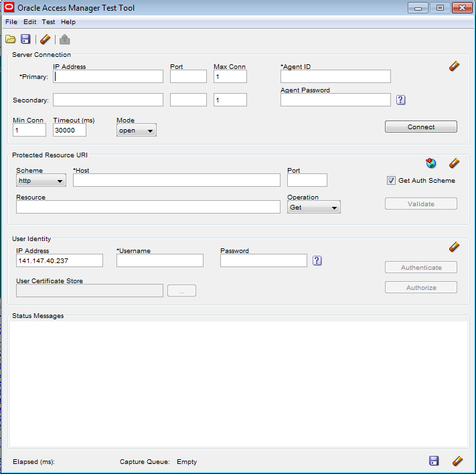Open the Help menu
Image resolution: width=476 pixels, height=474 pixels.
point(68,22)
